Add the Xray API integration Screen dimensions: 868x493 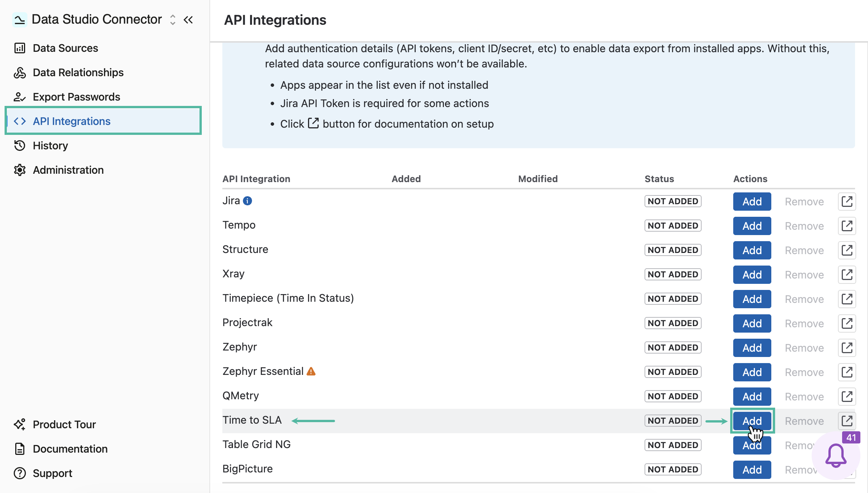tap(752, 275)
